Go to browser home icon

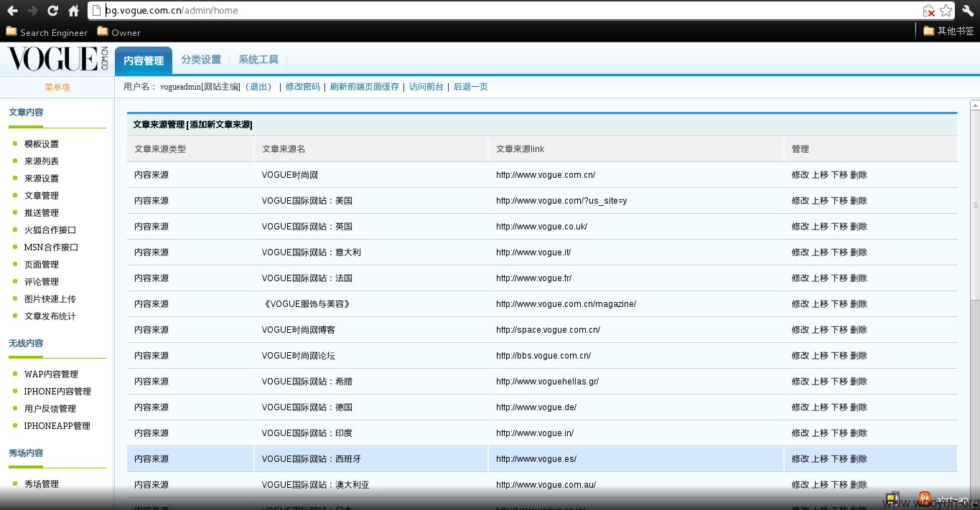[73, 11]
